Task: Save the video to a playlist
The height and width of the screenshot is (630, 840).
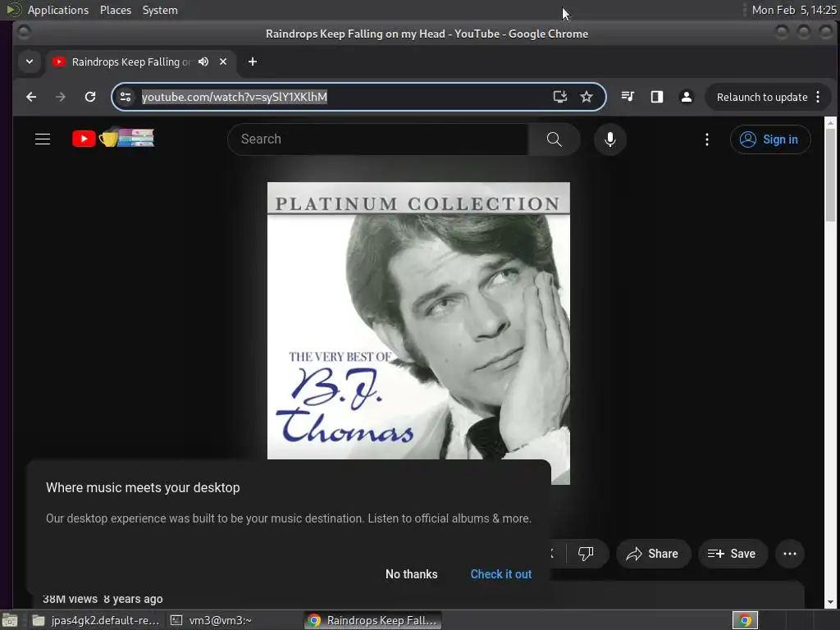Action: tap(733, 554)
